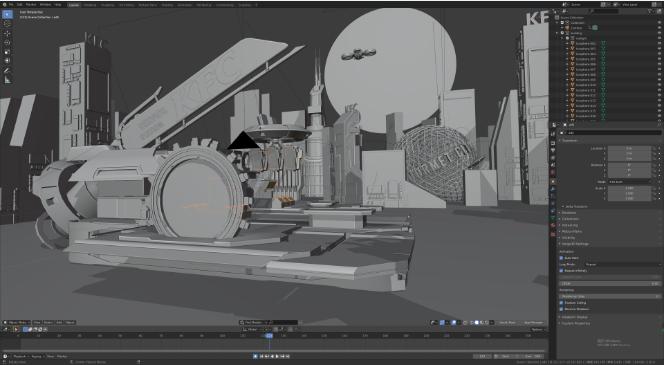Open the Scene properties tab

(553, 165)
